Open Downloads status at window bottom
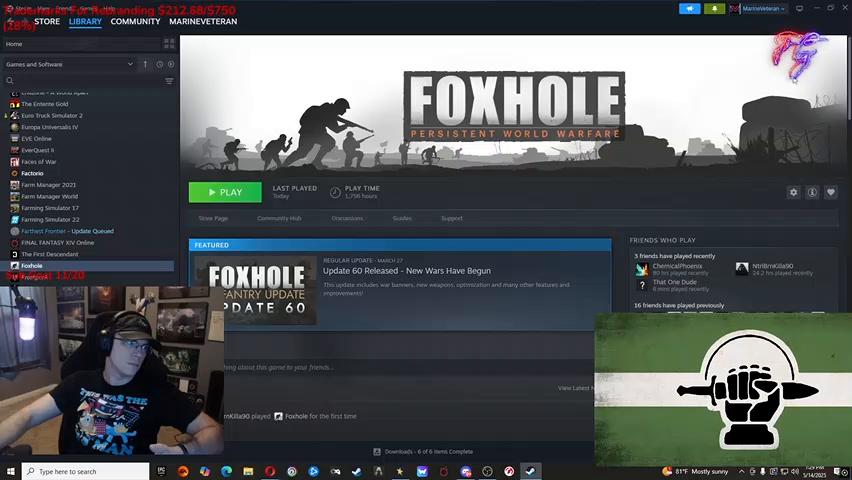The width and height of the screenshot is (852, 480). click(x=423, y=452)
